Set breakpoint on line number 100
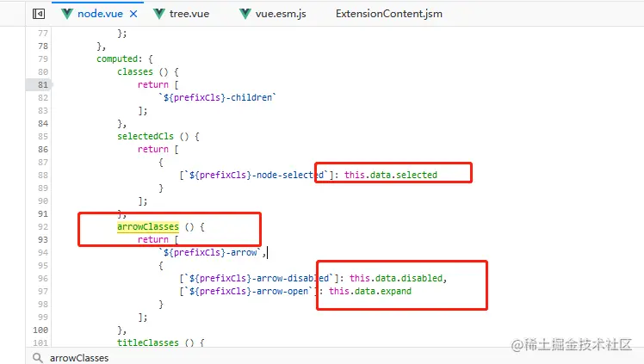 [40, 330]
